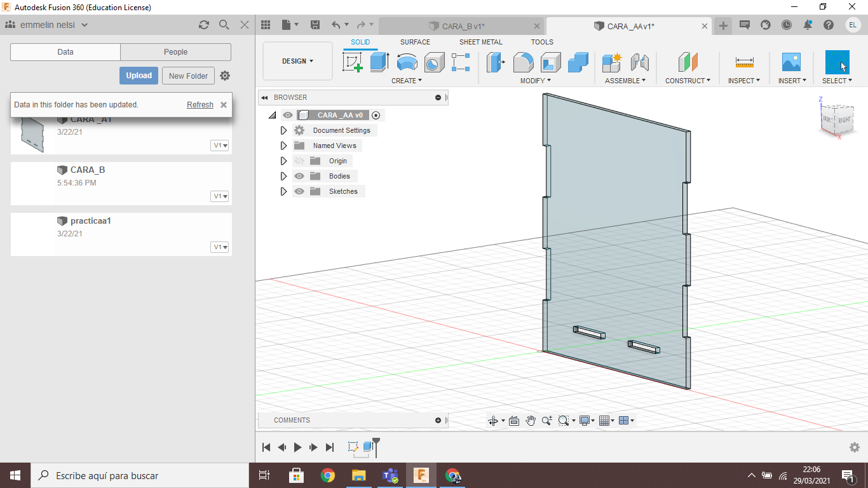Hide the Bodies folder with eye icon
The image size is (868, 488).
tap(299, 176)
